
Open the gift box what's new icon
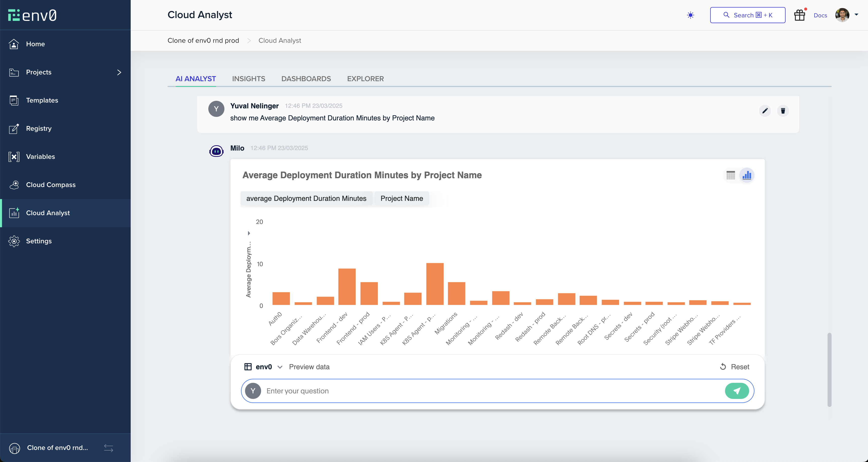799,15
